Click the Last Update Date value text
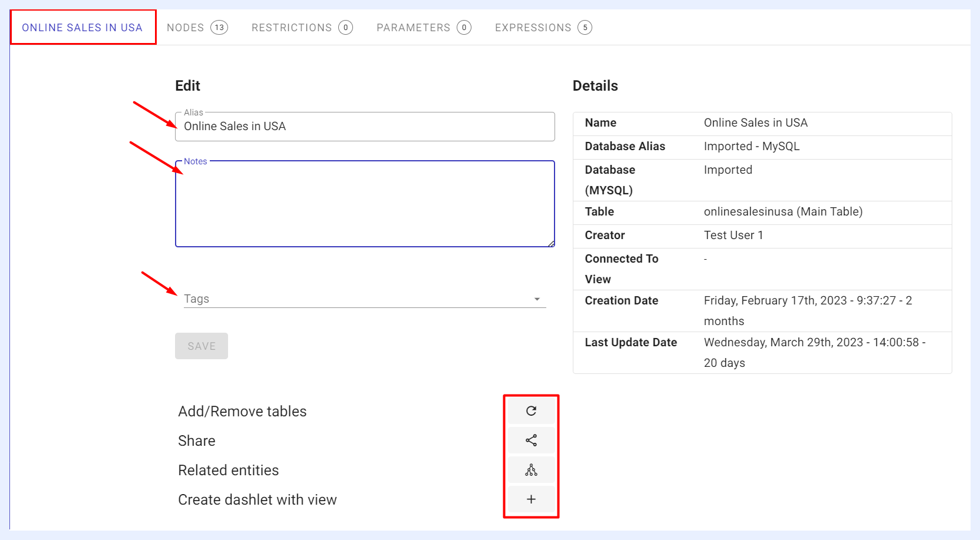Image resolution: width=980 pixels, height=540 pixels. click(x=814, y=352)
